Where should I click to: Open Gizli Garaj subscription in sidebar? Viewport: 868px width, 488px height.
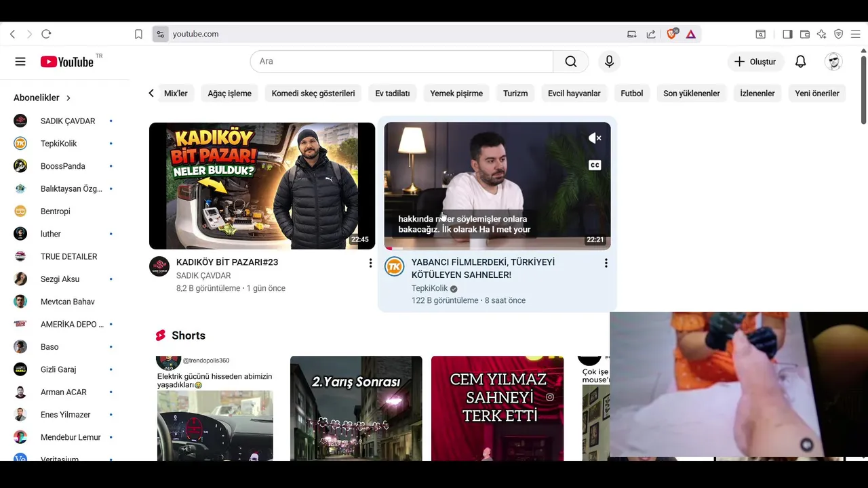click(64, 369)
